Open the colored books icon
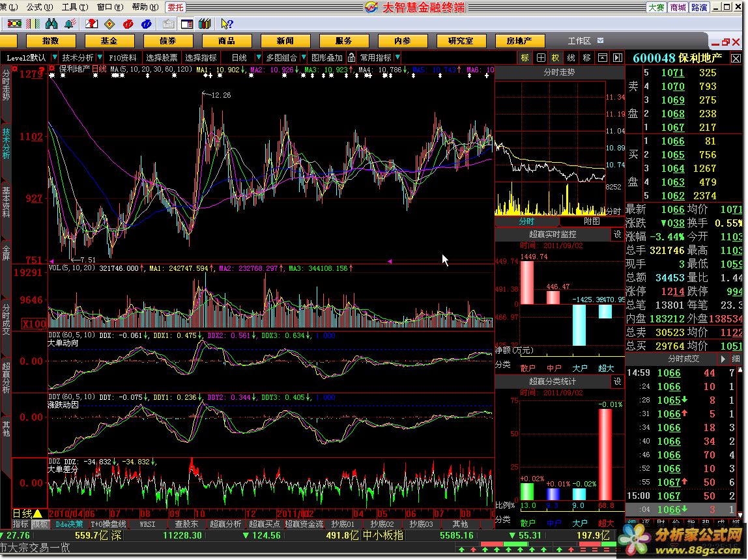This screenshot has width=748, height=560. click(205, 23)
